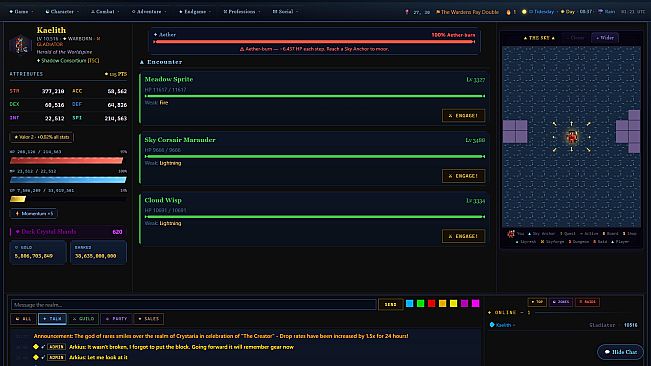The height and width of the screenshot is (366, 651).
Task: Open the Game dropdown menu
Action: click(21, 12)
